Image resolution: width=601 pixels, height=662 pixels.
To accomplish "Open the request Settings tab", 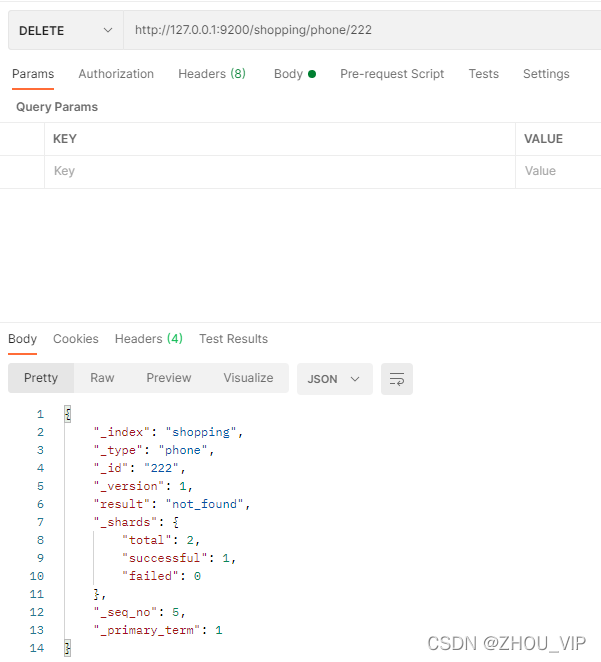I will click(x=546, y=74).
